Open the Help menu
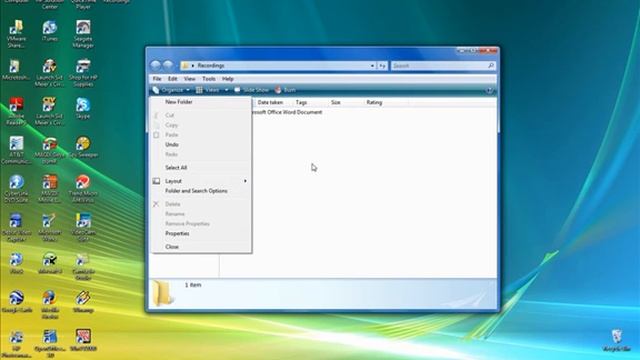 pos(228,79)
